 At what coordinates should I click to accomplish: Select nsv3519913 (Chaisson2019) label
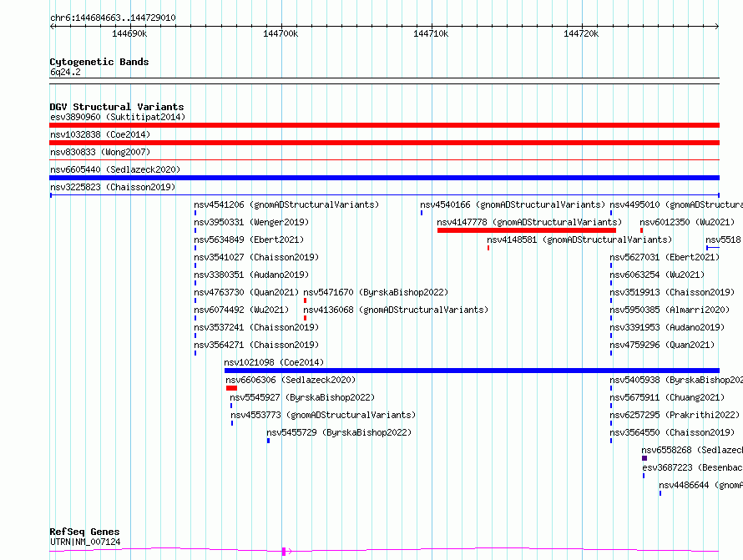[672, 292]
